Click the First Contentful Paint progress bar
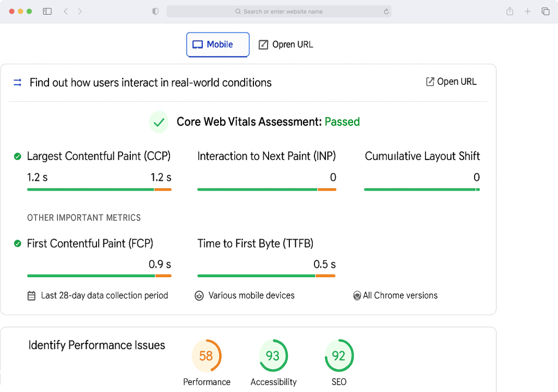The image size is (558, 392). [x=99, y=275]
